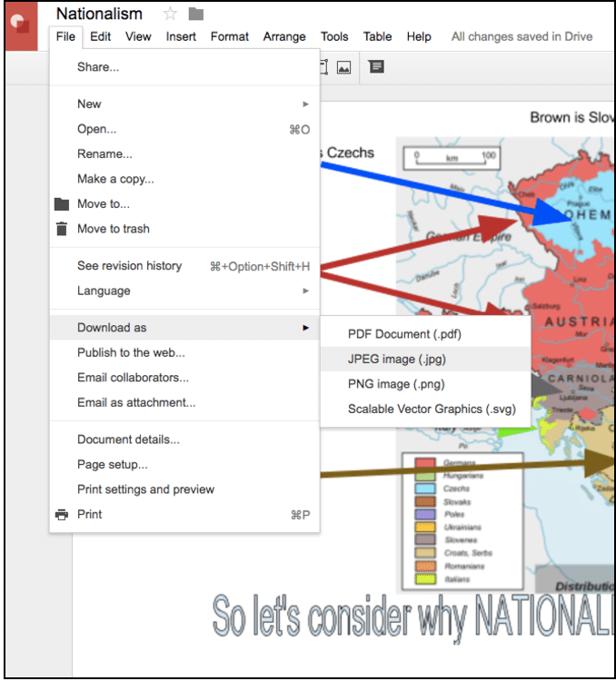Select PDF Document (.pdf) from submenu
The height and width of the screenshot is (681, 616).
tap(404, 335)
